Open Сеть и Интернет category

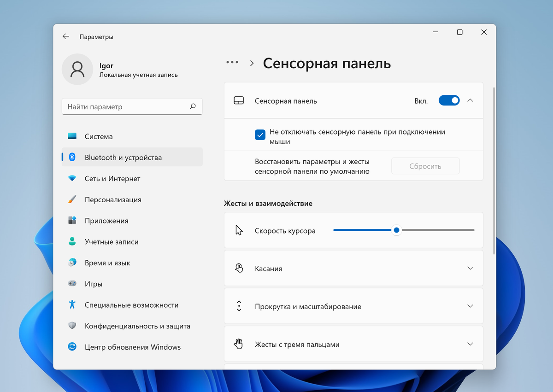(132, 178)
